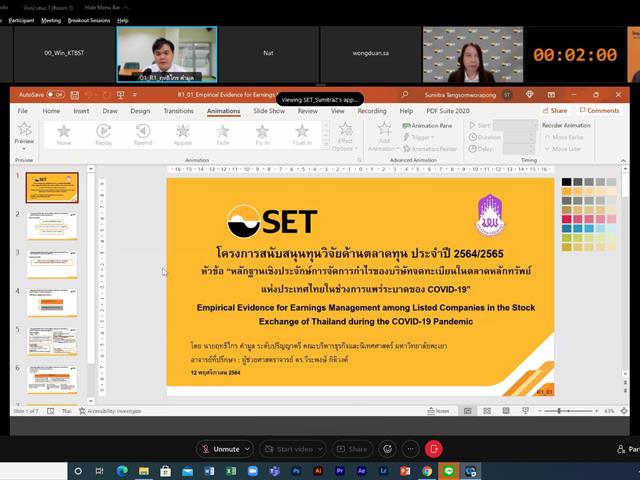Click Fit slide to window icon
This screenshot has height=480, width=640.
(x=624, y=411)
